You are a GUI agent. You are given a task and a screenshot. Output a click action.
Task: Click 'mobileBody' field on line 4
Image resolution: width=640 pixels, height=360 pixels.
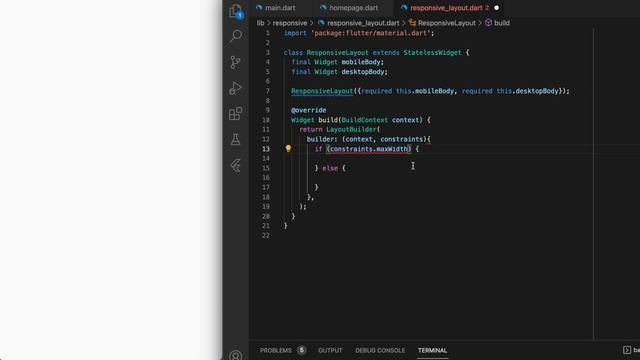coord(361,62)
